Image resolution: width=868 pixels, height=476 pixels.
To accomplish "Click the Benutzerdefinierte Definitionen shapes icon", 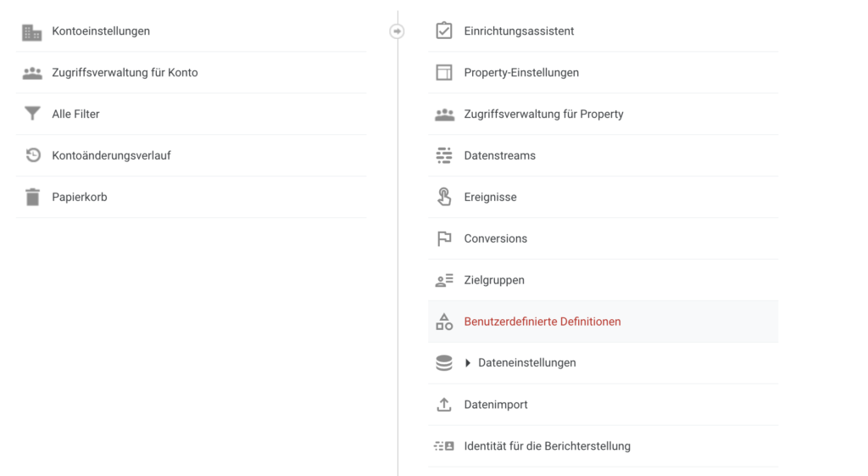I will [444, 322].
